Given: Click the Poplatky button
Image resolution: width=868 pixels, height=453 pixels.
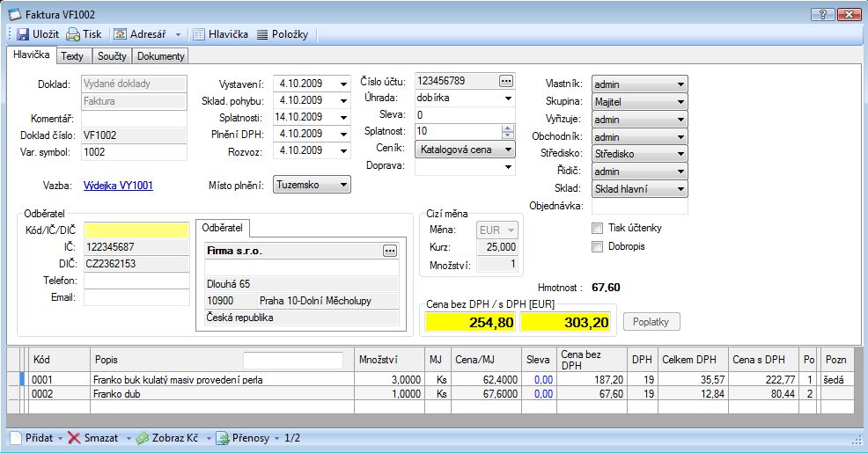Looking at the screenshot, I should click(651, 322).
